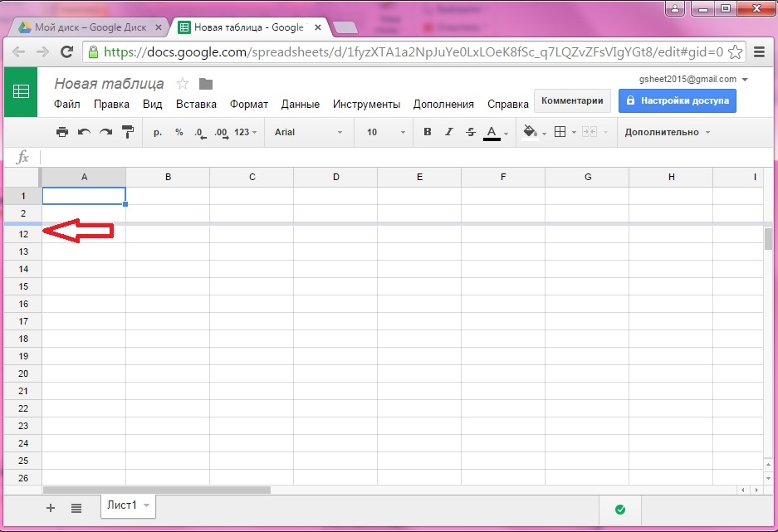The width and height of the screenshot is (778, 532).
Task: Click the Комментарии button
Action: 572,100
